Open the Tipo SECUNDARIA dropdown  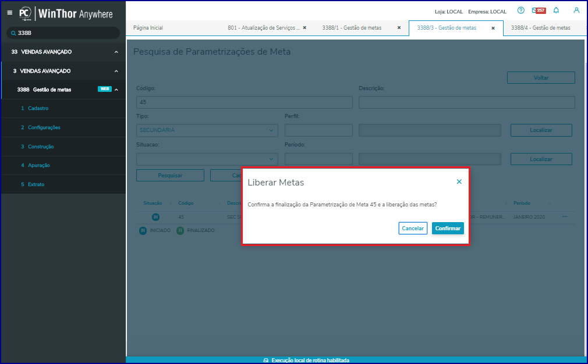(207, 130)
